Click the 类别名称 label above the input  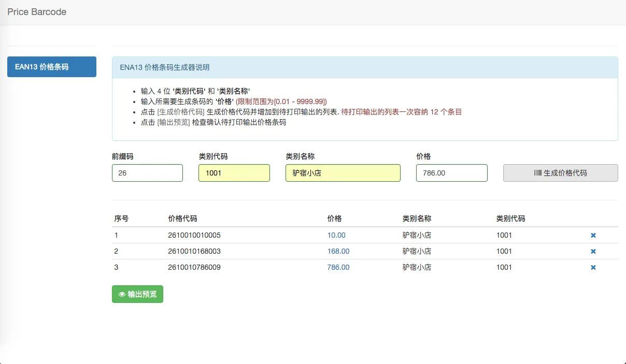[300, 156]
